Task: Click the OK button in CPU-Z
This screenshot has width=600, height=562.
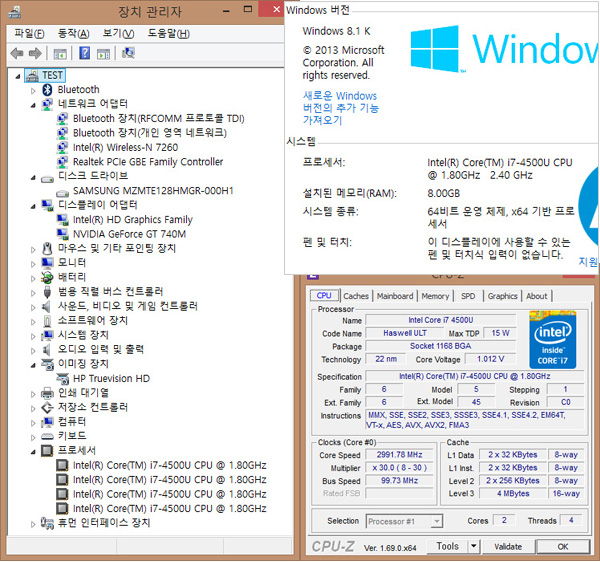Action: (562, 546)
